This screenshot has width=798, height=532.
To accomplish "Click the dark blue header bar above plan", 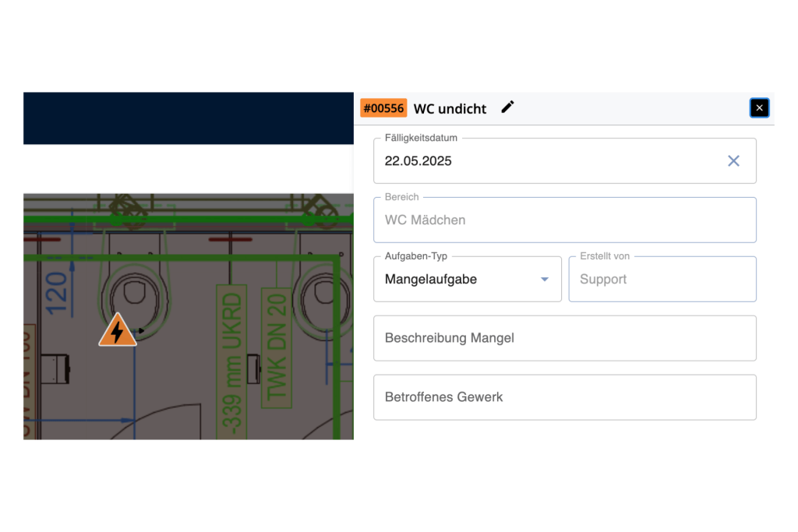I will coord(188,118).
